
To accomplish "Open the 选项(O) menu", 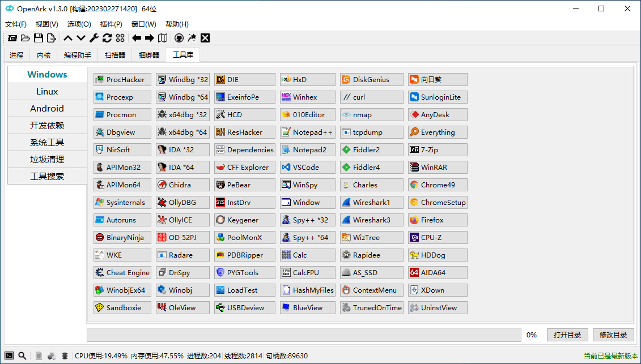I will click(x=79, y=24).
